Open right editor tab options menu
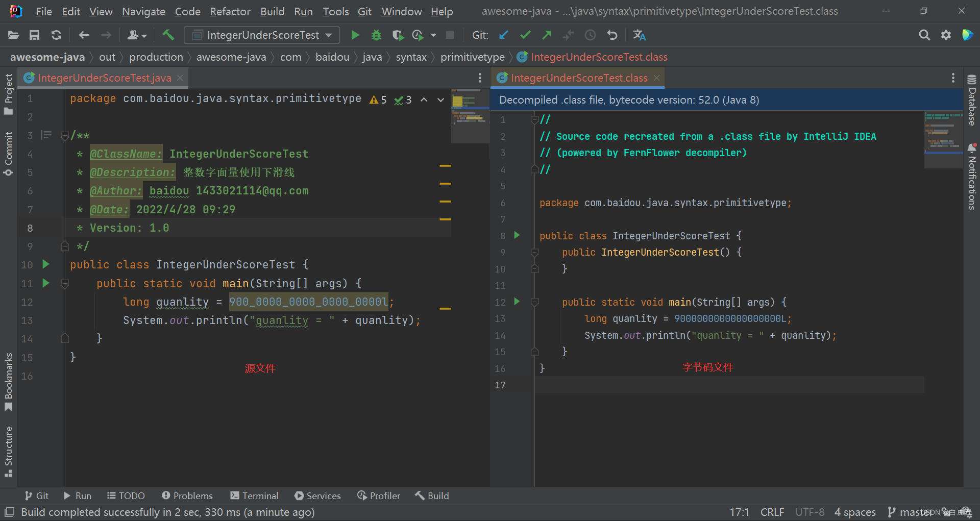Image resolution: width=980 pixels, height=521 pixels. point(953,78)
